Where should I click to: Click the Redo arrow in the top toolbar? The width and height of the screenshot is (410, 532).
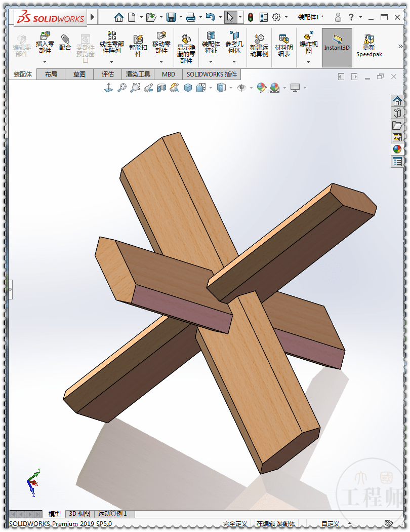point(212,16)
